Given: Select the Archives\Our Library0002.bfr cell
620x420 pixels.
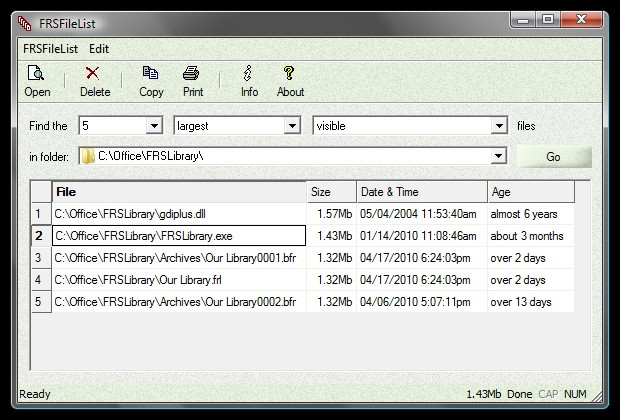Looking at the screenshot, I should click(179, 302).
